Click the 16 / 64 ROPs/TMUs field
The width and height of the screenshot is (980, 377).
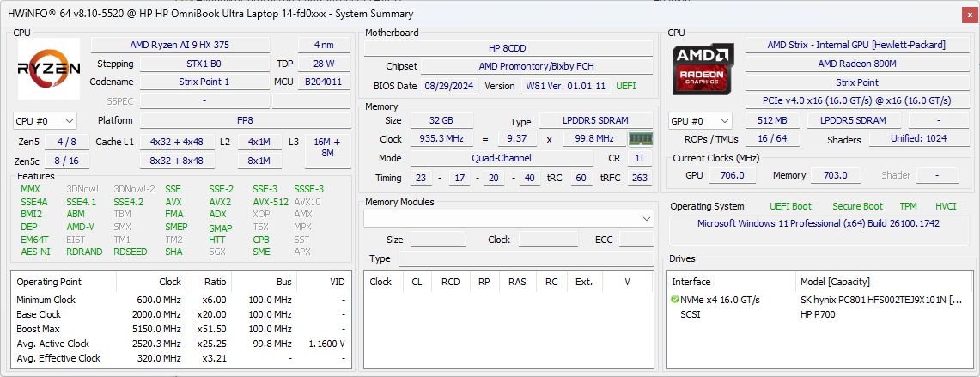tap(770, 140)
